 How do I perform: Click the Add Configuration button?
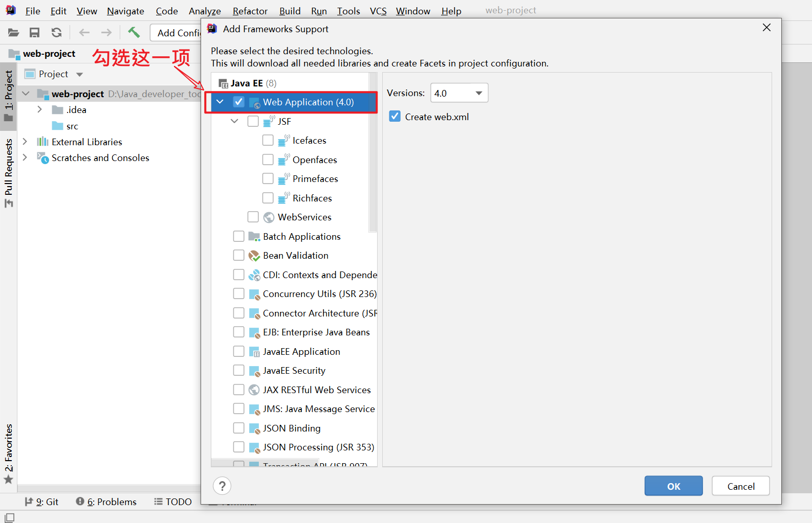click(x=175, y=33)
